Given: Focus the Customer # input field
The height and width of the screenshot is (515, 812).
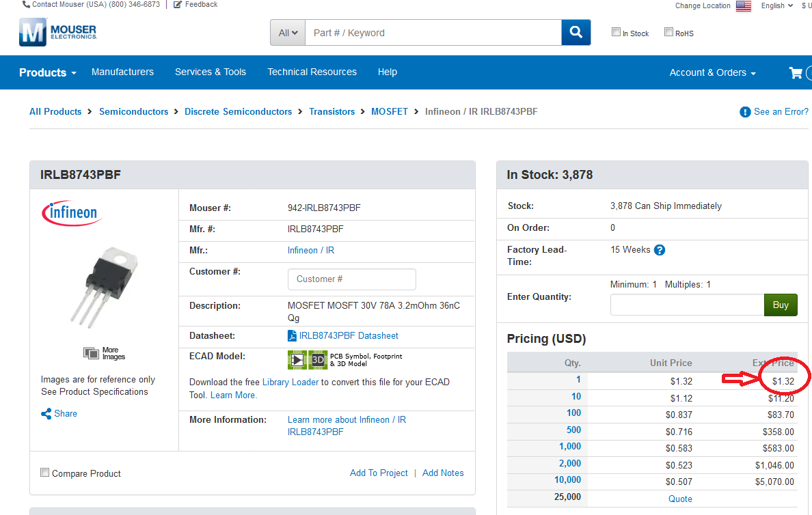Looking at the screenshot, I should (x=351, y=279).
